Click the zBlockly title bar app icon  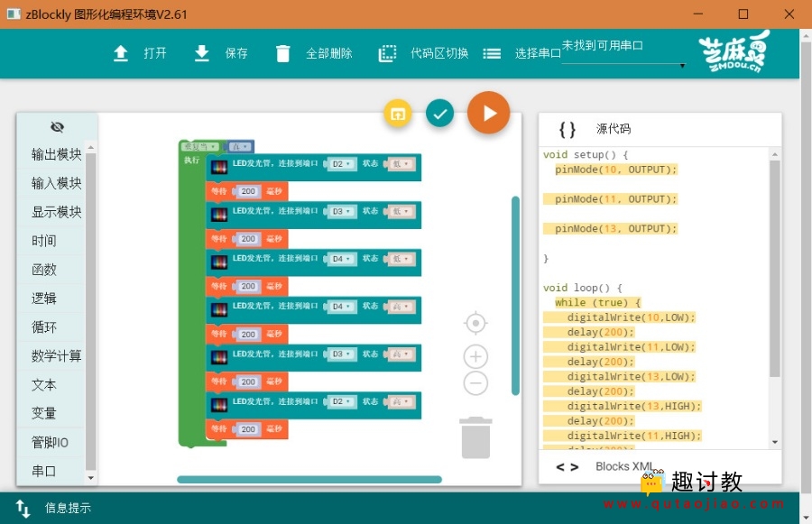13,14
